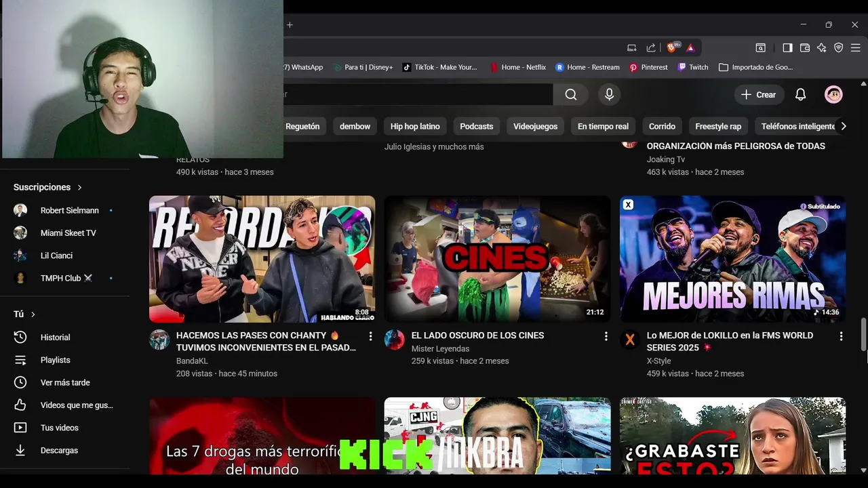Select the Videojuegos filter chip
This screenshot has height=488, width=868.
tap(536, 126)
